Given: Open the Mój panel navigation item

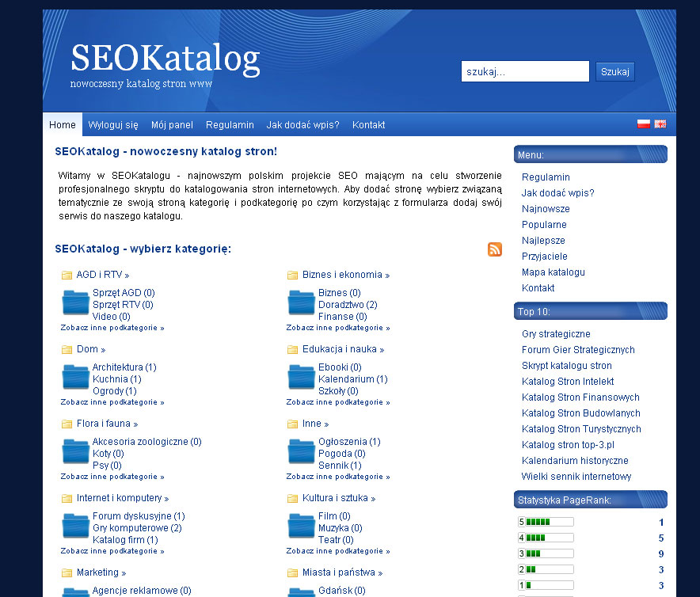Looking at the screenshot, I should (x=172, y=125).
